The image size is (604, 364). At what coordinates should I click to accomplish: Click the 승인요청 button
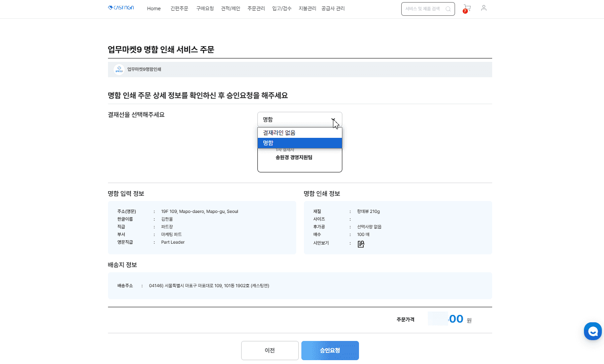(330, 350)
